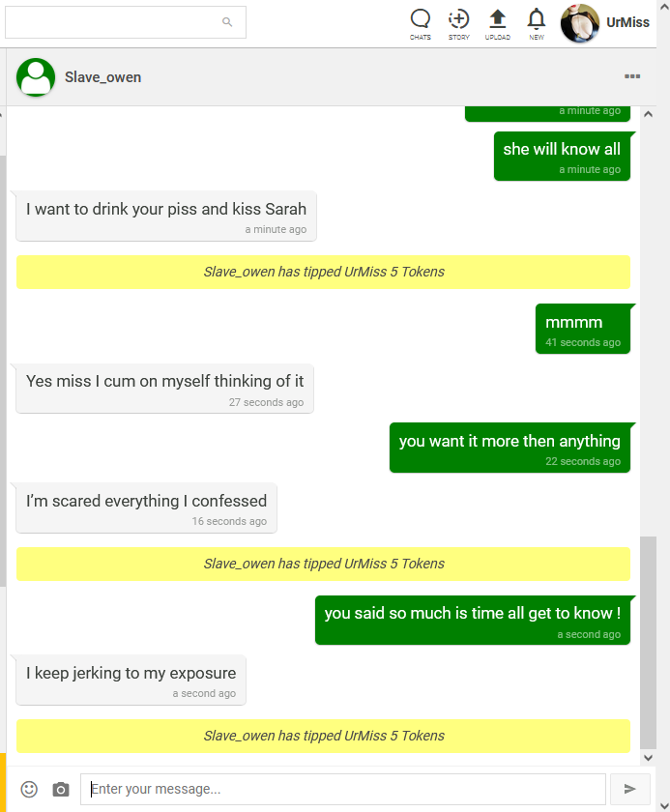This screenshot has height=812, width=670.
Task: Click the left edge scroll up arrow
Action: coord(2,115)
